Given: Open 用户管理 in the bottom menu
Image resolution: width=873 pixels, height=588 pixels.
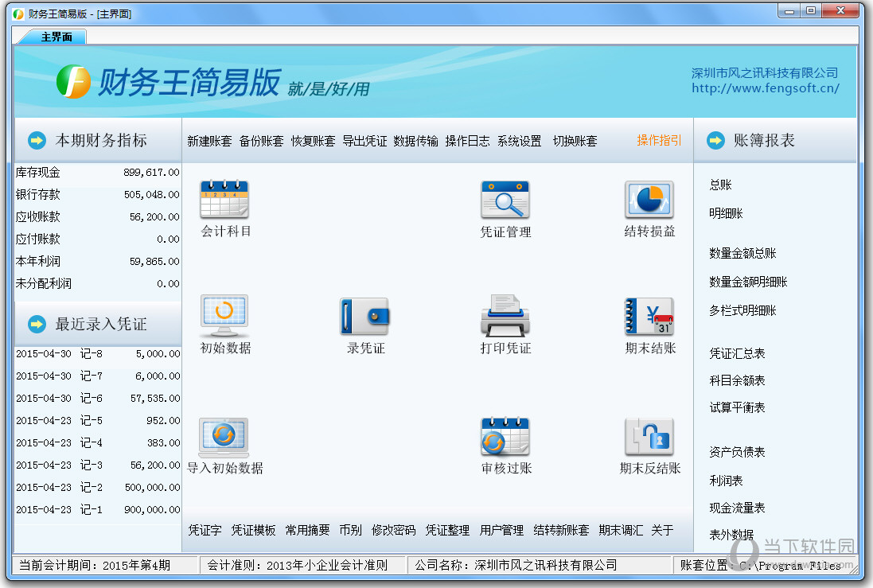Looking at the screenshot, I should (x=501, y=530).
